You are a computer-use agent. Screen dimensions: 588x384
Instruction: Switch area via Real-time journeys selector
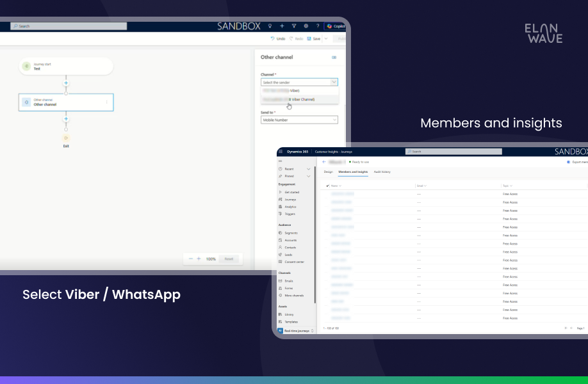pos(296,331)
